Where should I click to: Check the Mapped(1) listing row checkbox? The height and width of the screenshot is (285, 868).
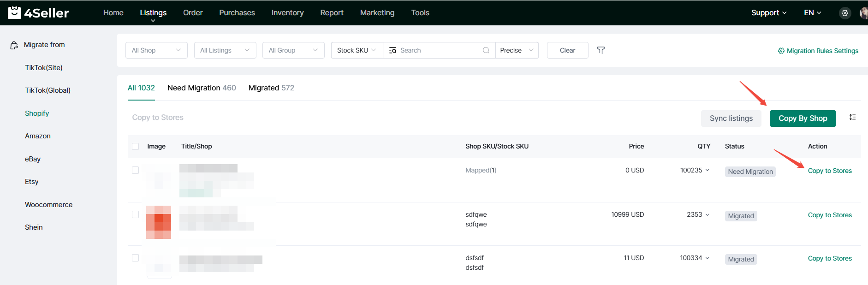coord(136,171)
